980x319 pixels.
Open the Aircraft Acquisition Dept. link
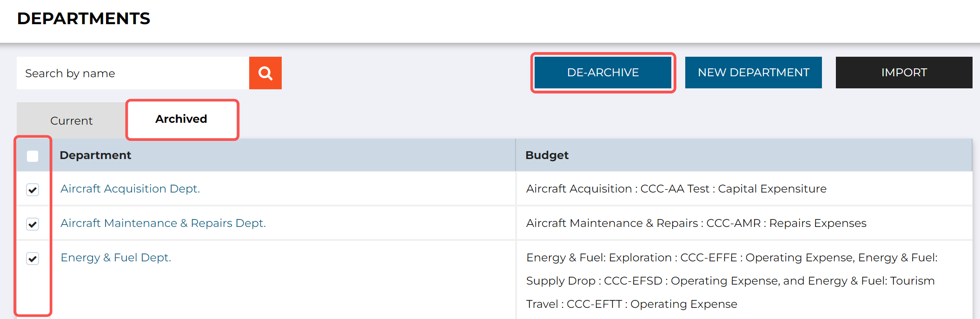(130, 189)
